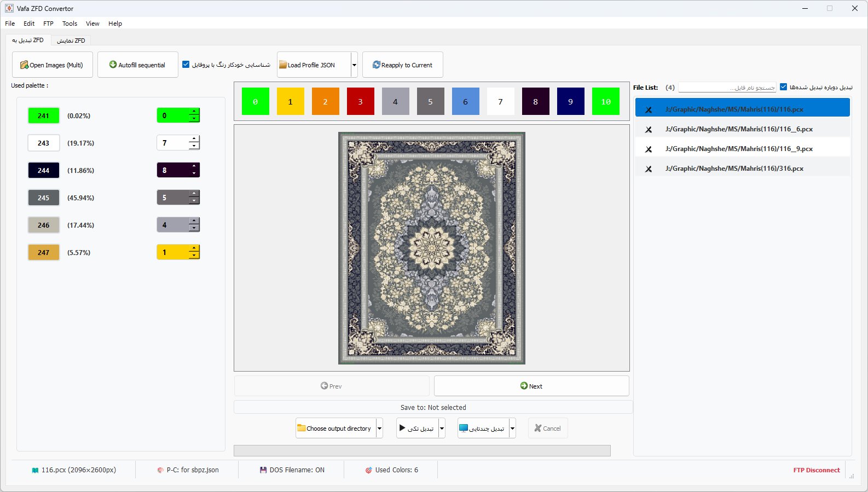Pick the red color swatch numbered 3
The height and width of the screenshot is (492, 868).
361,101
